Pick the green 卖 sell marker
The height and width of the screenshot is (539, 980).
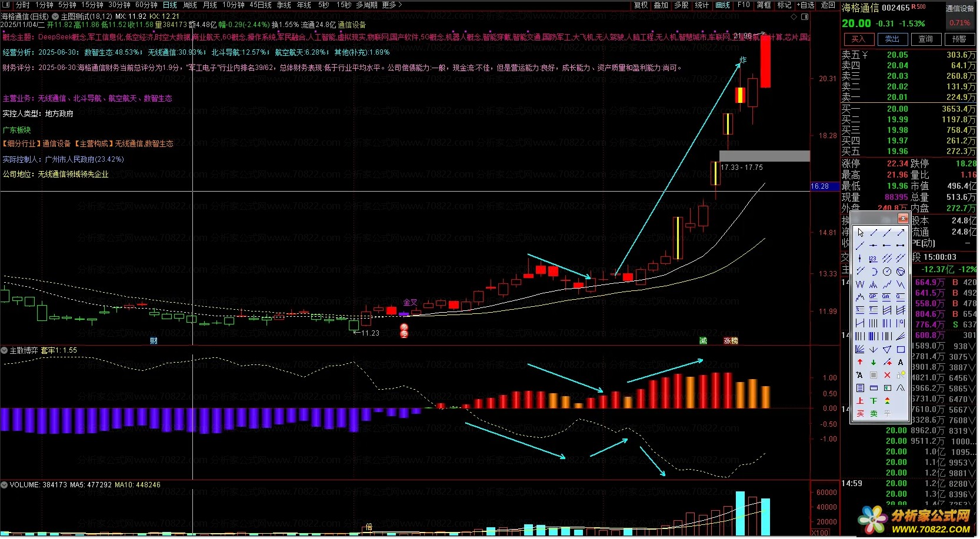[x=874, y=414]
